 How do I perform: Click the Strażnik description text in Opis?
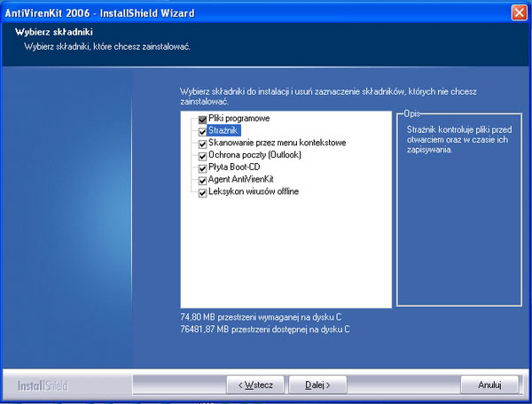coord(459,140)
